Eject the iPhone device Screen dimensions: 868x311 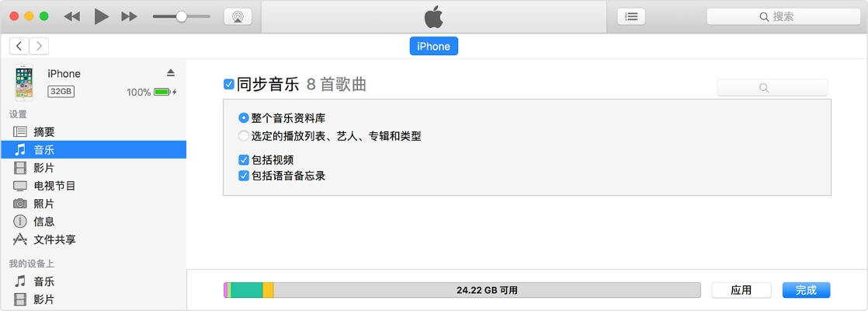pyautogui.click(x=171, y=73)
